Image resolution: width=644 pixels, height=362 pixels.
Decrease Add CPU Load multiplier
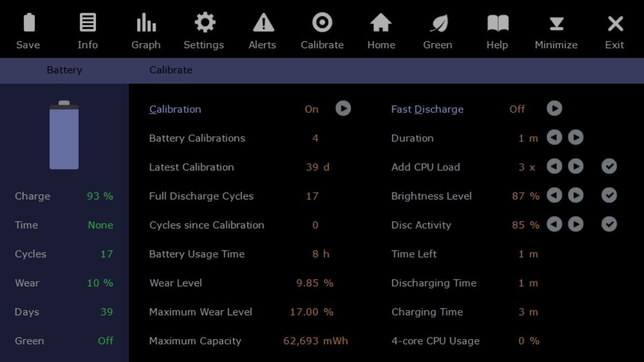coord(554,167)
